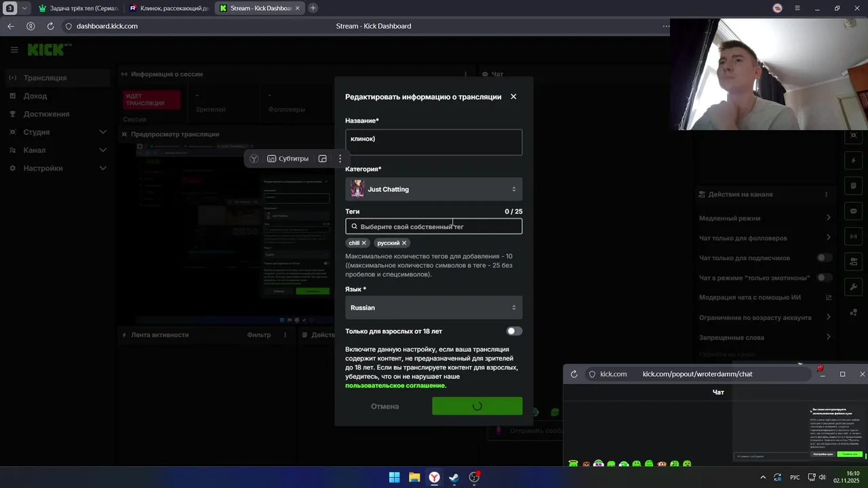Go back in the browser
The height and width of the screenshot is (488, 868).
pyautogui.click(x=11, y=26)
